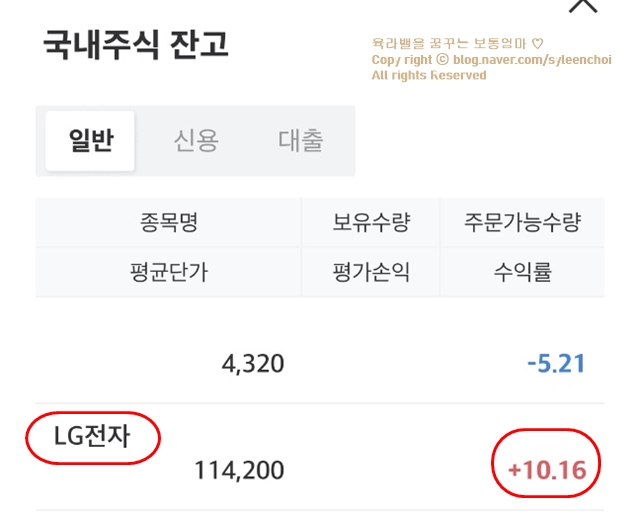640x515 pixels.
Task: Click the Korean watermark nickname line
Action: (x=448, y=44)
